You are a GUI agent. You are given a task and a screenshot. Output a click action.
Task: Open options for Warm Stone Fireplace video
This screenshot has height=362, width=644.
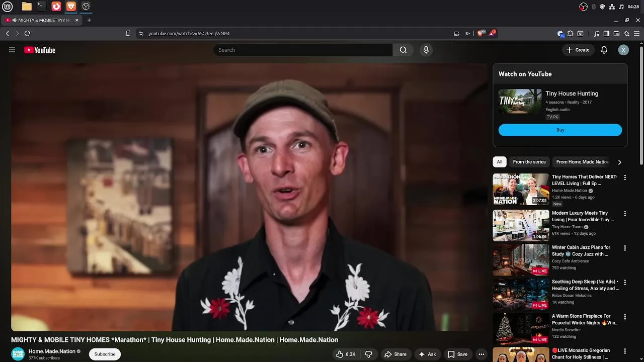tap(625, 317)
